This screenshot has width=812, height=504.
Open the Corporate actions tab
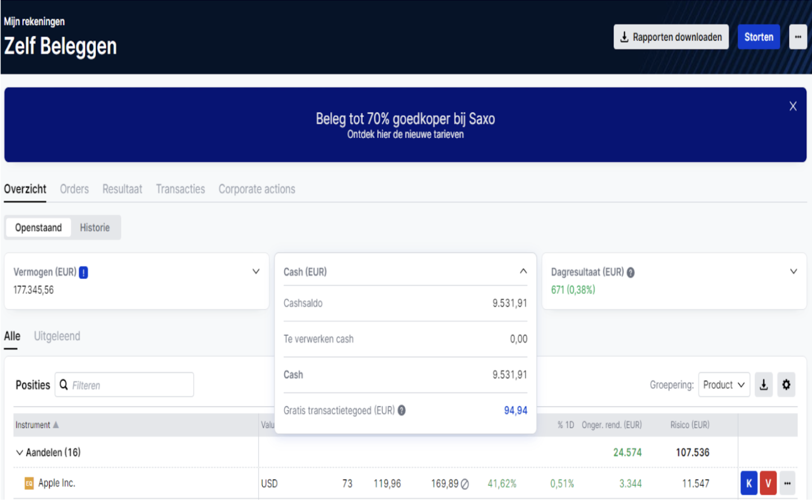point(257,189)
